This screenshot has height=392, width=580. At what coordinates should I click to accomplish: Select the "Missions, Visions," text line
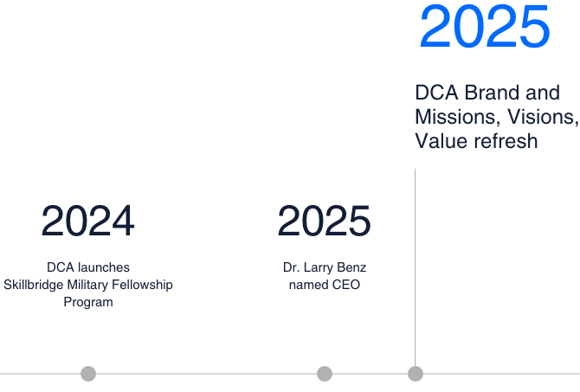pos(495,117)
